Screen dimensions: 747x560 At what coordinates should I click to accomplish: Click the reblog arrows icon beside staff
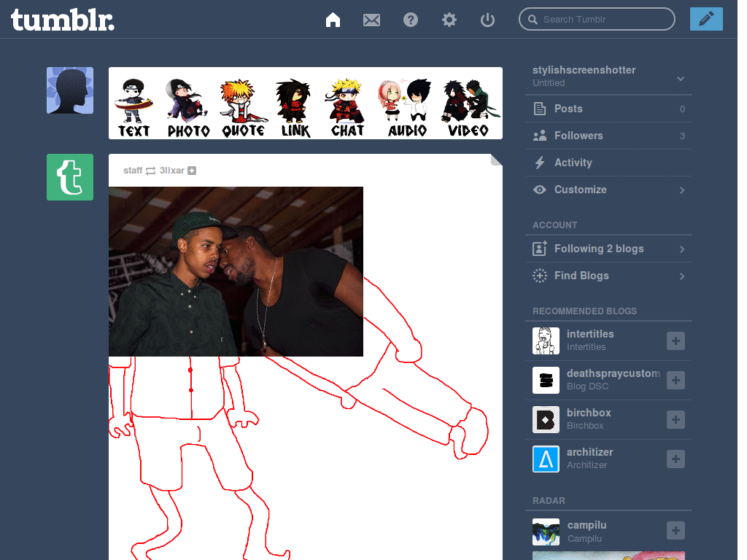(150, 171)
